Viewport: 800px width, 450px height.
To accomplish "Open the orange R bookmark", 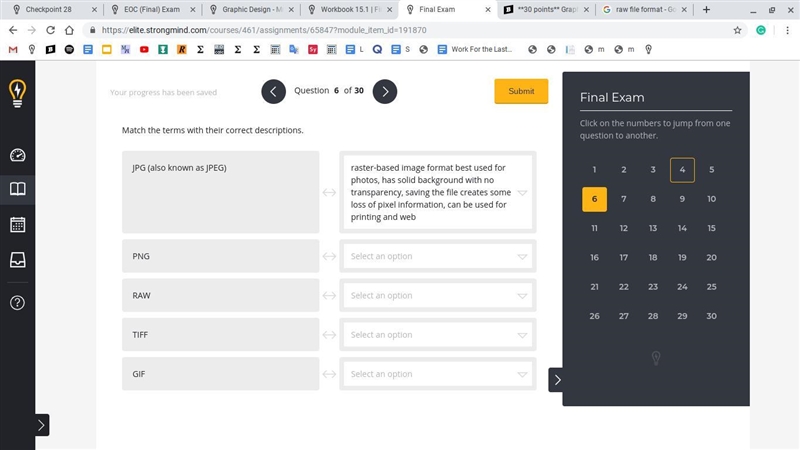I will click(x=182, y=49).
